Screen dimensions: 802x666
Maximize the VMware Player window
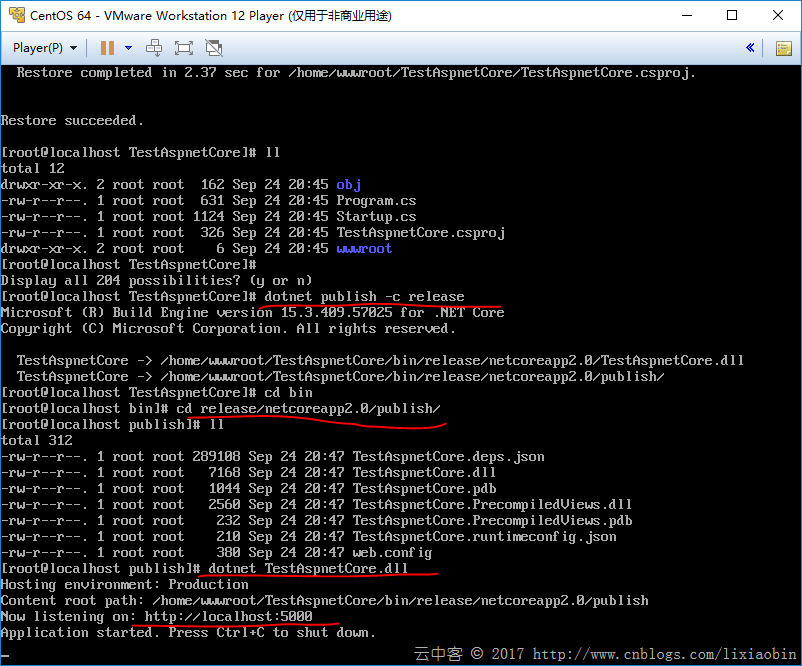click(x=732, y=15)
